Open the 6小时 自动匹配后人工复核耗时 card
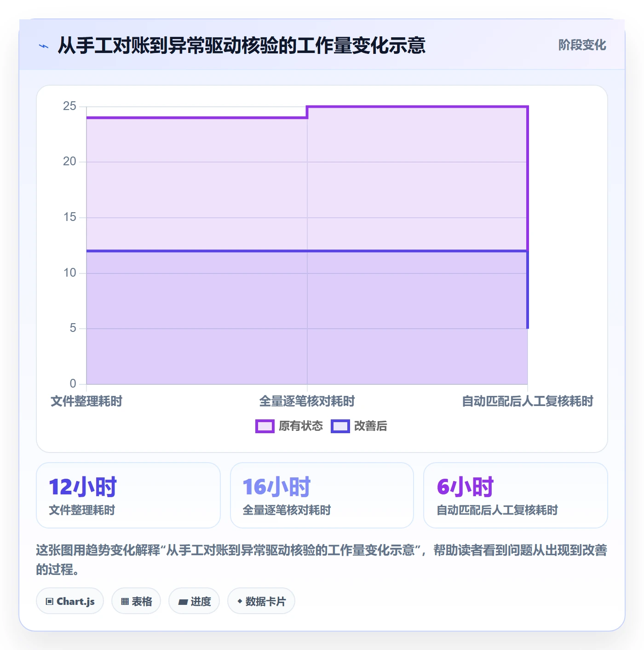Image resolution: width=644 pixels, height=650 pixels. click(x=516, y=495)
